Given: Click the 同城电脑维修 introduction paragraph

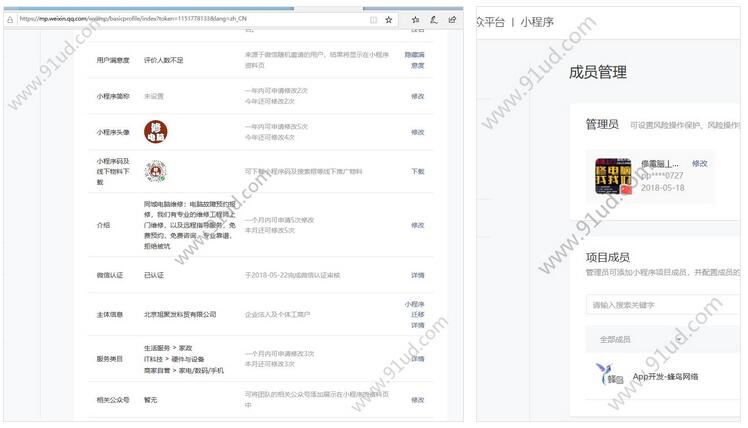Looking at the screenshot, I should [x=189, y=225].
